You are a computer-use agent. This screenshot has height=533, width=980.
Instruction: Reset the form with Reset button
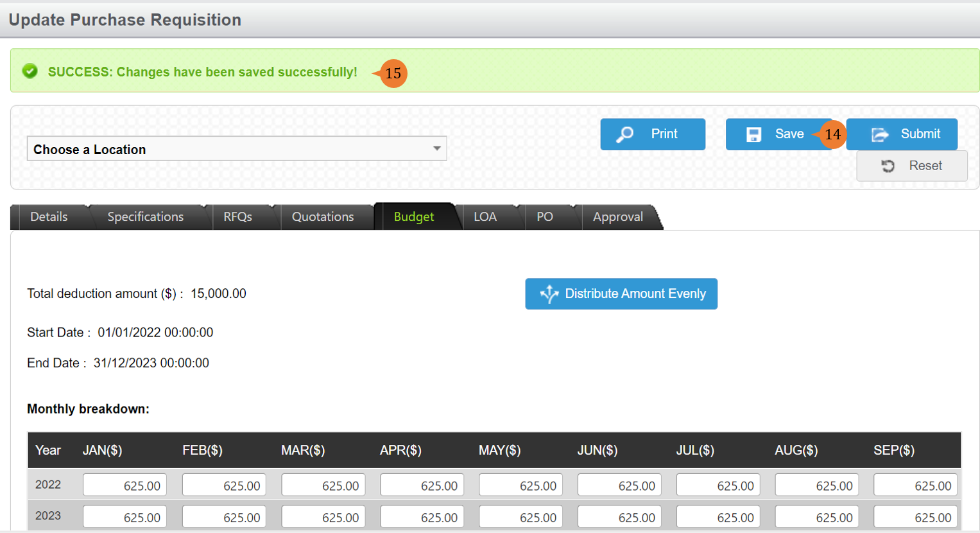(x=912, y=166)
